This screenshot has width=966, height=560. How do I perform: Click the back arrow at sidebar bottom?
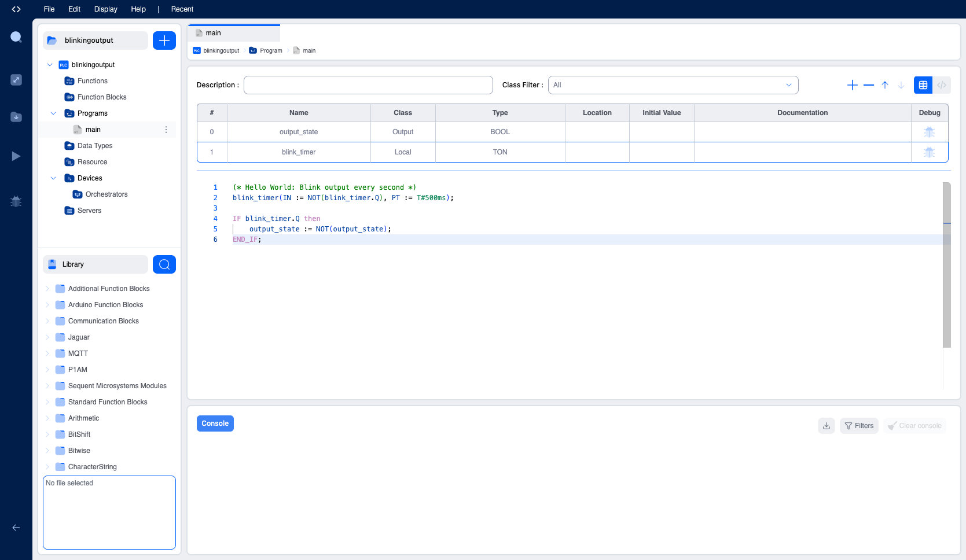16,528
